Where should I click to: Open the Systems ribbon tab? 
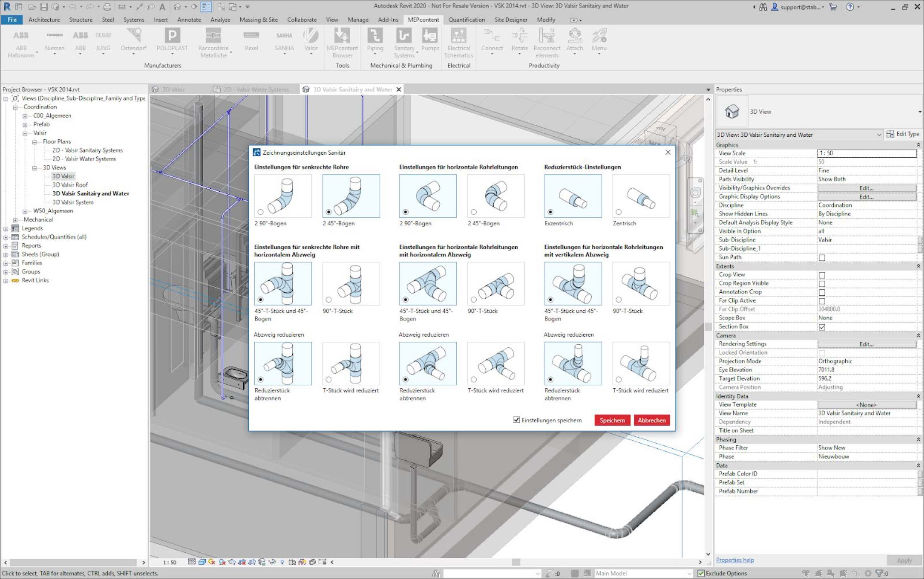coord(134,20)
